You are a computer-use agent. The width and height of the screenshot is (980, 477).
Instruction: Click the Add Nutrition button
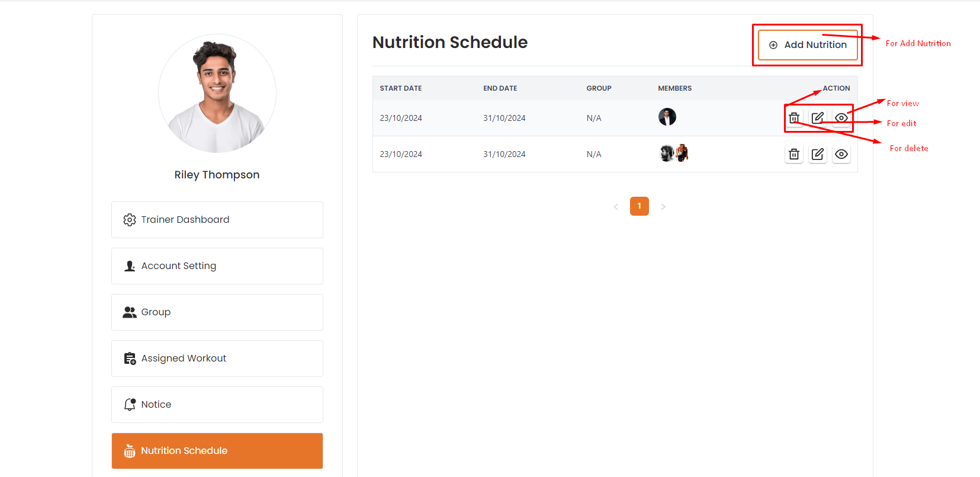pos(808,45)
